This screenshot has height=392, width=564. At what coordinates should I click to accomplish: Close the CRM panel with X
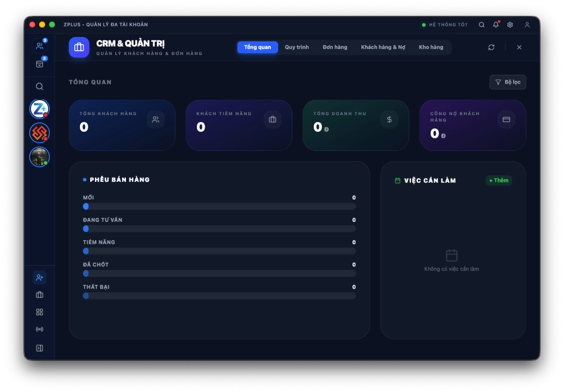tap(519, 47)
